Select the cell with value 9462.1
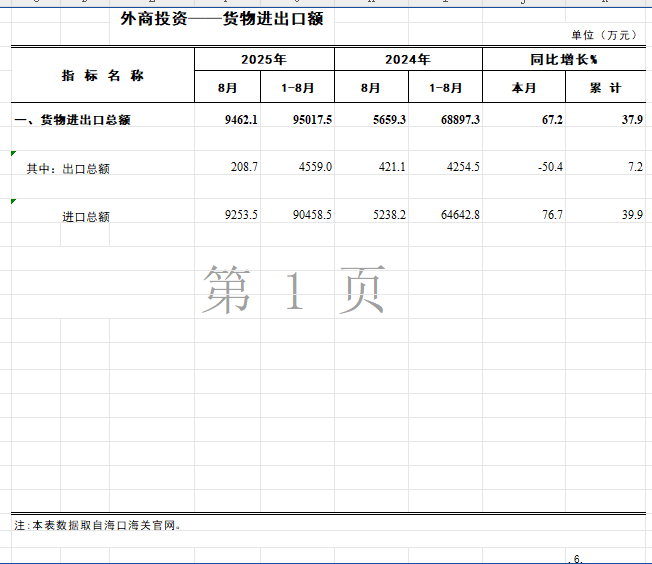This screenshot has height=564, width=652. pyautogui.click(x=241, y=120)
